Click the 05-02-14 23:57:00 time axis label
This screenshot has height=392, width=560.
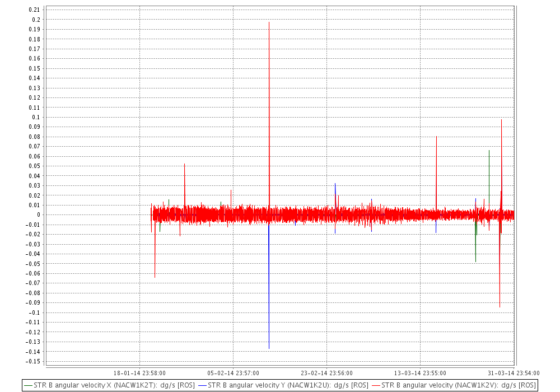233,373
